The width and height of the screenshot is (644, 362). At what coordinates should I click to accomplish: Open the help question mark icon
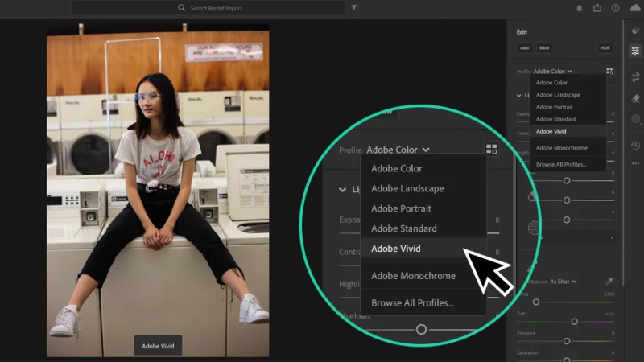click(615, 8)
